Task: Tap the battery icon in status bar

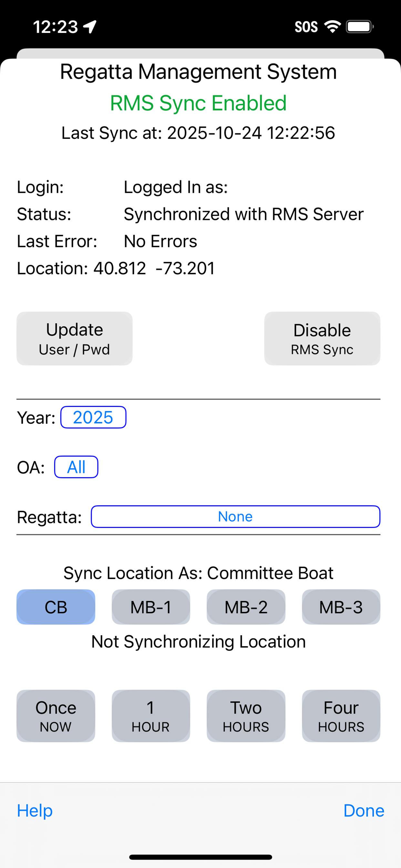Action: click(x=360, y=27)
